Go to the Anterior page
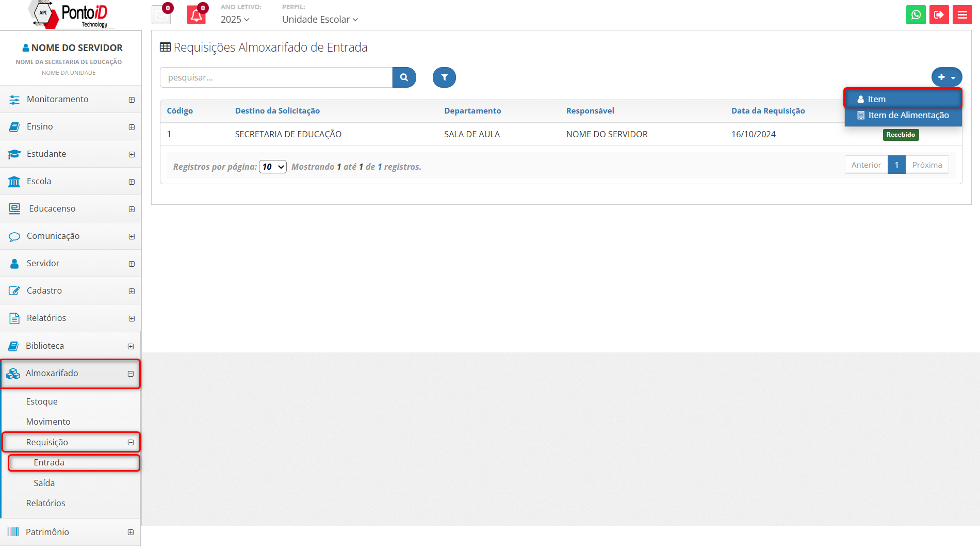 [x=866, y=165]
